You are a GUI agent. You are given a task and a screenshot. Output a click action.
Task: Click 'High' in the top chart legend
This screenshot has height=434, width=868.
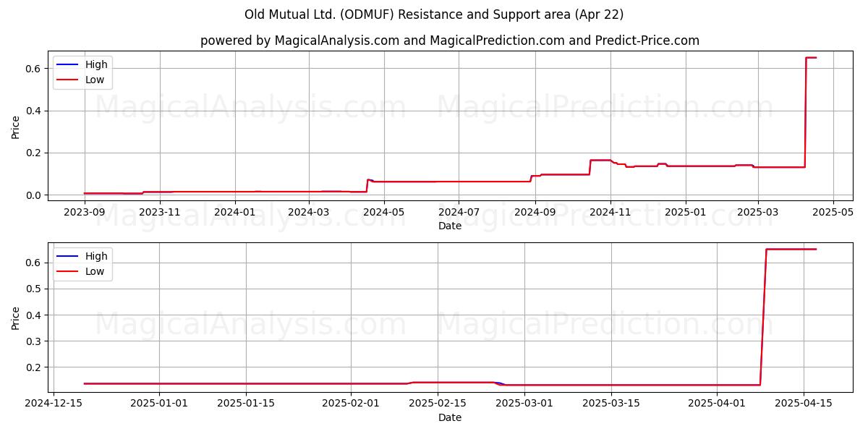[96, 64]
